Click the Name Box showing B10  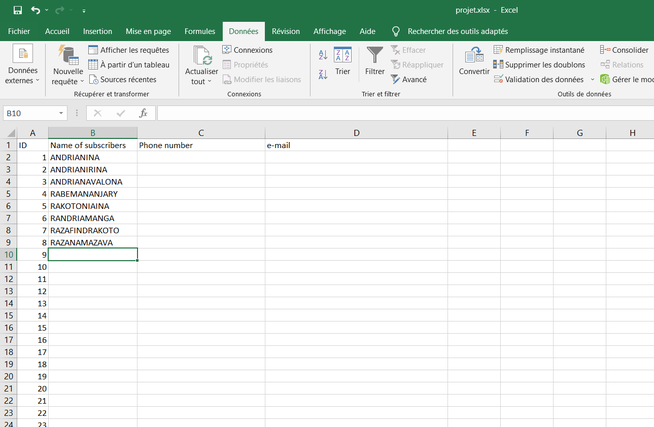click(30, 113)
